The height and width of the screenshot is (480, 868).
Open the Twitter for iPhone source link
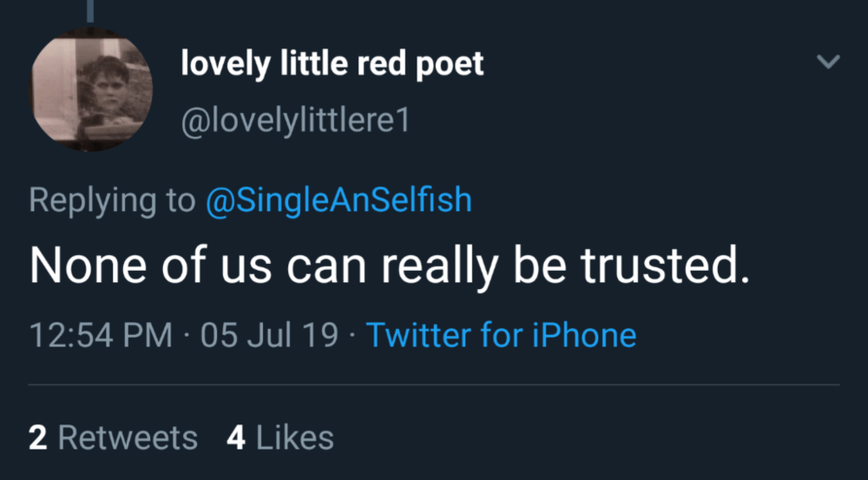click(x=501, y=335)
